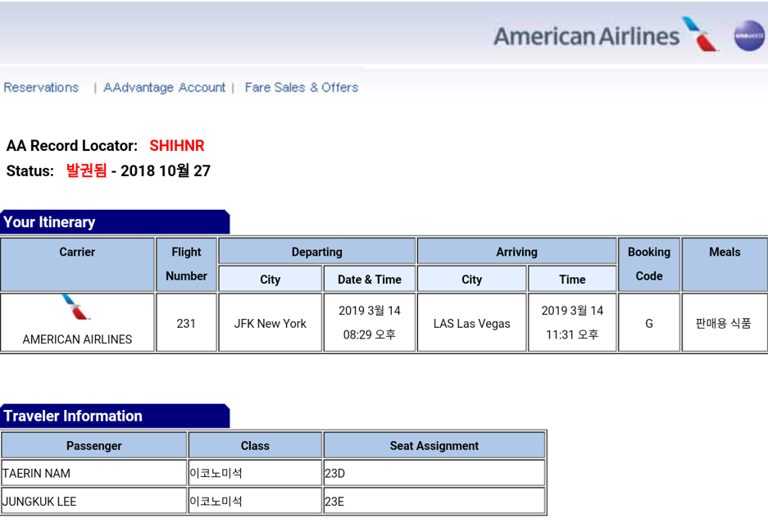Click AMERICAN AIRLINES carrier name text
The width and height of the screenshot is (768, 532).
coord(77,339)
